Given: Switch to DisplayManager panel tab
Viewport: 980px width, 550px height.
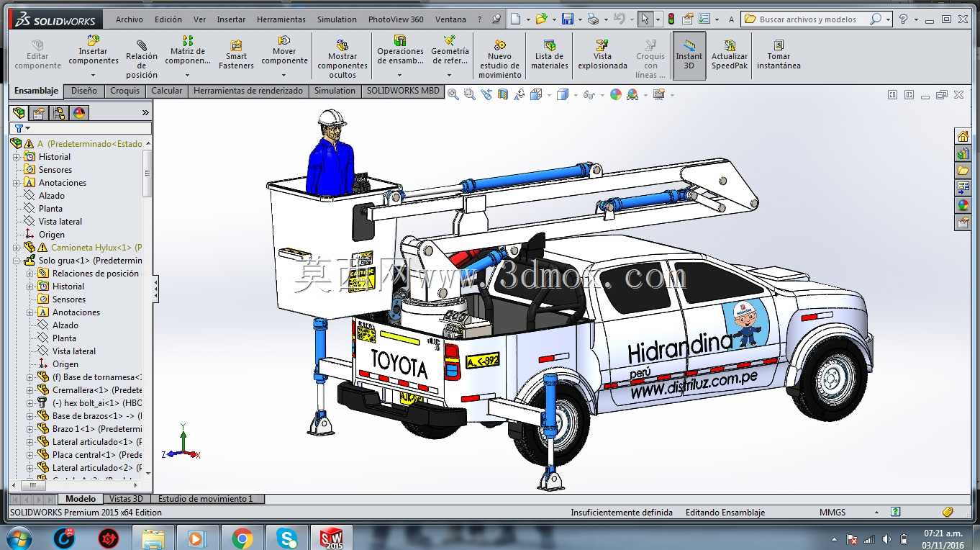Looking at the screenshot, I should 79,113.
